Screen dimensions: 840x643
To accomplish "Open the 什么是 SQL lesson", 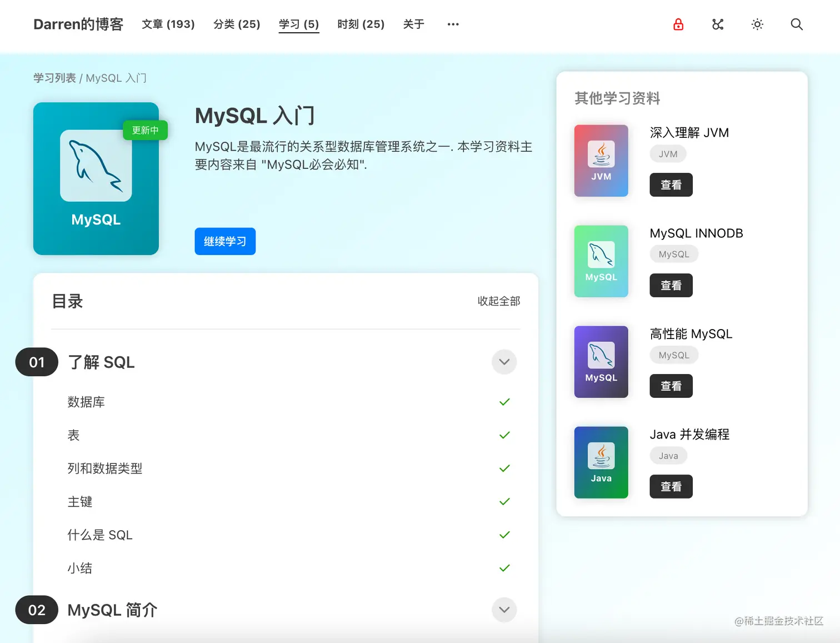I will [x=100, y=535].
